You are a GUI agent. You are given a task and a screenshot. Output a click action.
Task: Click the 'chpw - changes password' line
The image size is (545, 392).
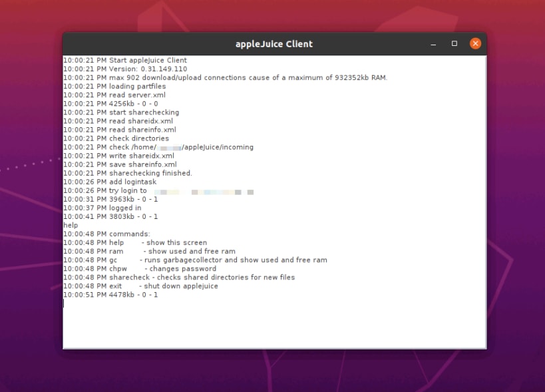(140, 269)
